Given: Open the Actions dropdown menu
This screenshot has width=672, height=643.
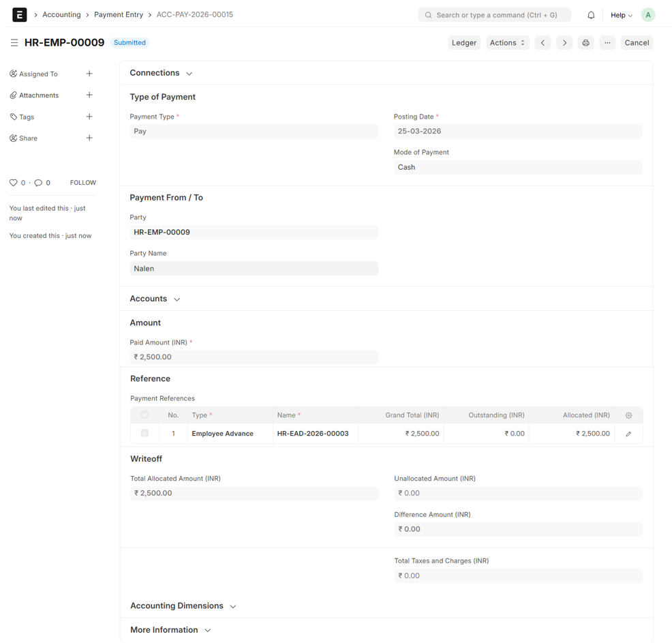Looking at the screenshot, I should click(x=507, y=43).
